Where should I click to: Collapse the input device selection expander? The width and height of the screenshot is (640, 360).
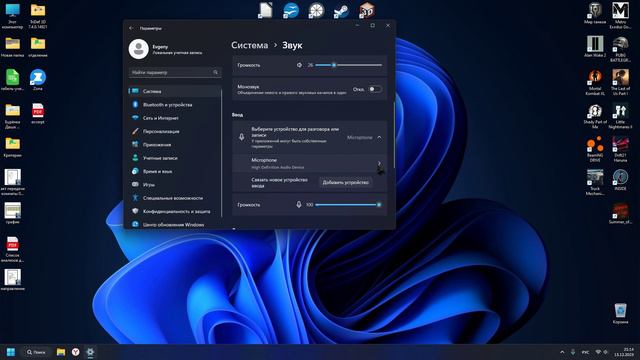click(x=380, y=138)
